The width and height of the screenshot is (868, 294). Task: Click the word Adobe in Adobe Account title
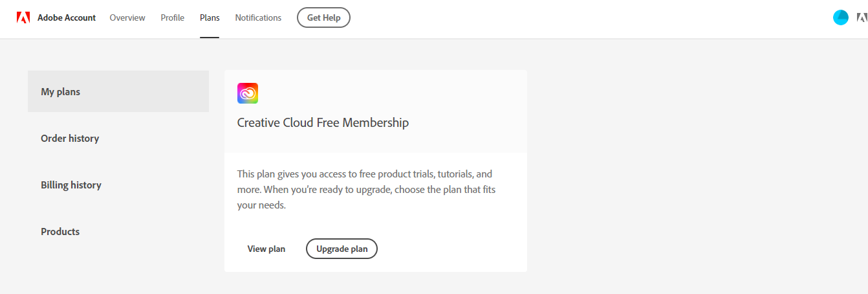(x=50, y=17)
